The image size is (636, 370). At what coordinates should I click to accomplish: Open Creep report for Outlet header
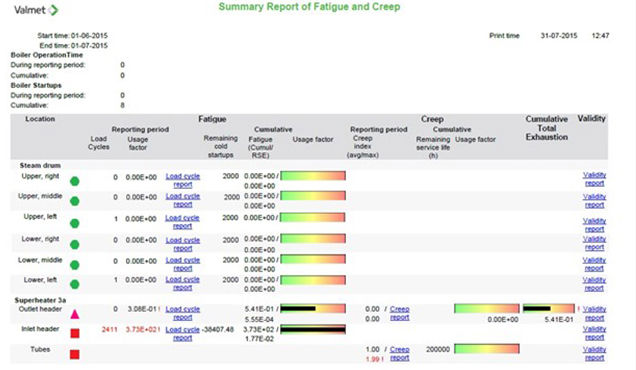[x=400, y=313]
